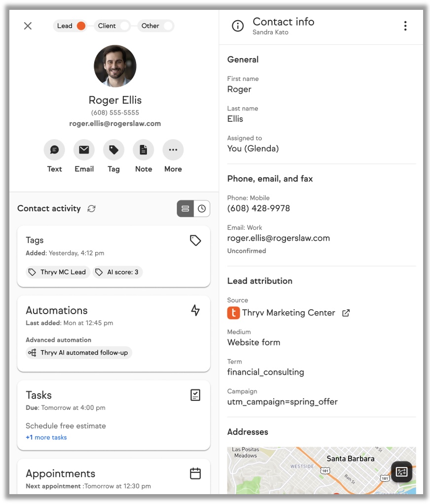Add a tag using Tag icon

[113, 150]
